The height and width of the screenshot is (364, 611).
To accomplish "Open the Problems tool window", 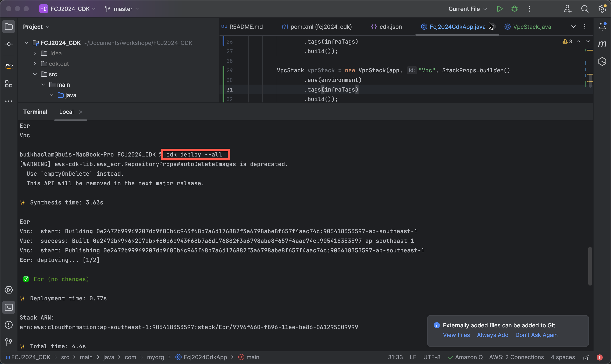I will (x=9, y=325).
